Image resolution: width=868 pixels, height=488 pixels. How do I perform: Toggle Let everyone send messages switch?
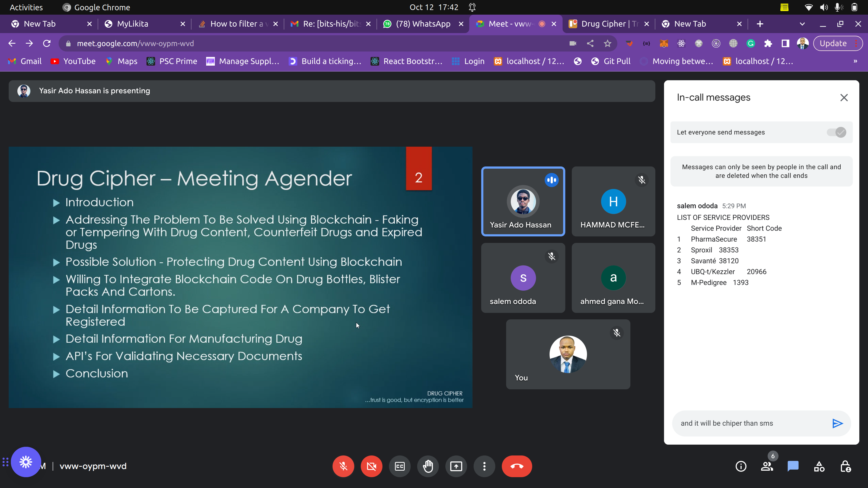coord(836,132)
